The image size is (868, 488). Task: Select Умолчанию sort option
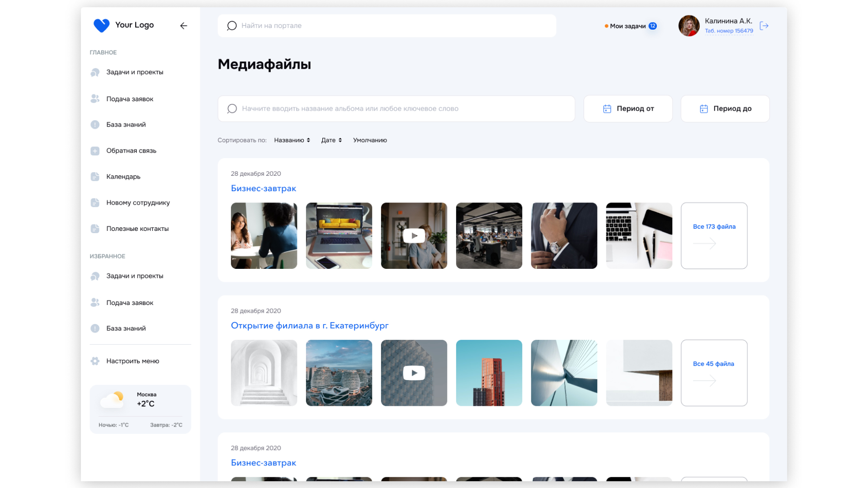click(370, 141)
